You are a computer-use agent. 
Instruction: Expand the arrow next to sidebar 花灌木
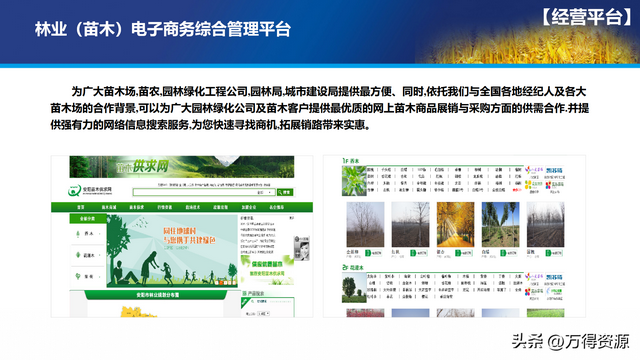(x=100, y=256)
